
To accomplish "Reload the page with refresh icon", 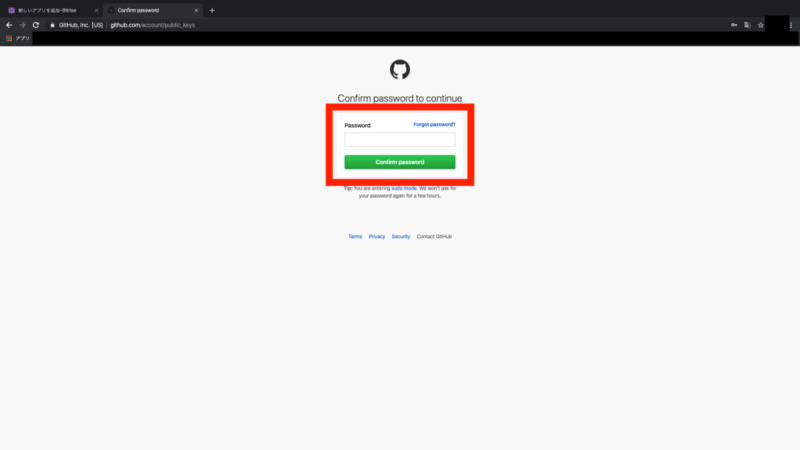I will point(36,25).
